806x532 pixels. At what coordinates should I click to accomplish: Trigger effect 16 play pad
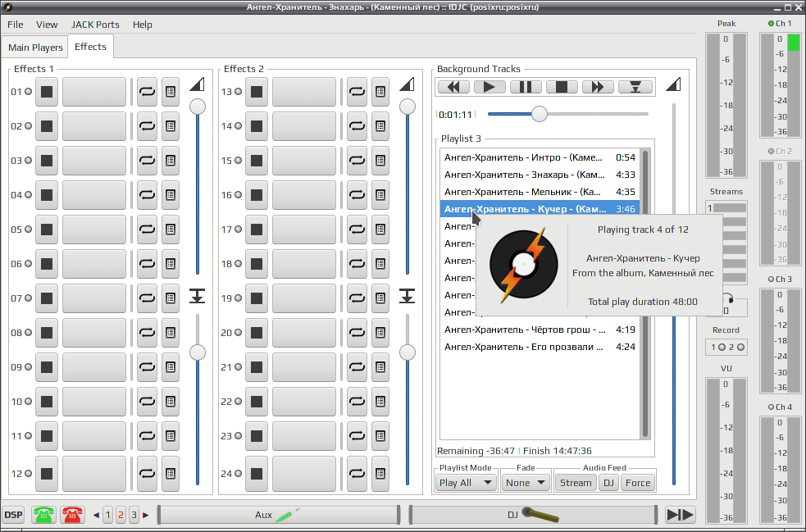point(304,195)
